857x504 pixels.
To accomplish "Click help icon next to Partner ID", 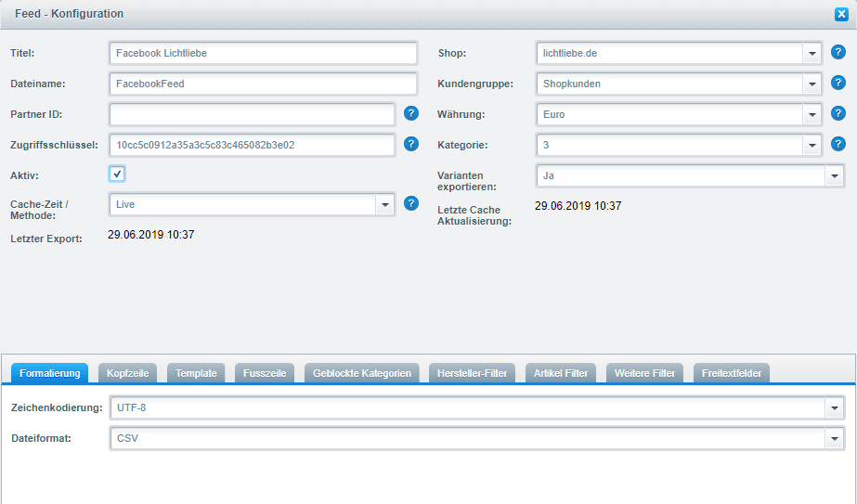I will tap(411, 114).
